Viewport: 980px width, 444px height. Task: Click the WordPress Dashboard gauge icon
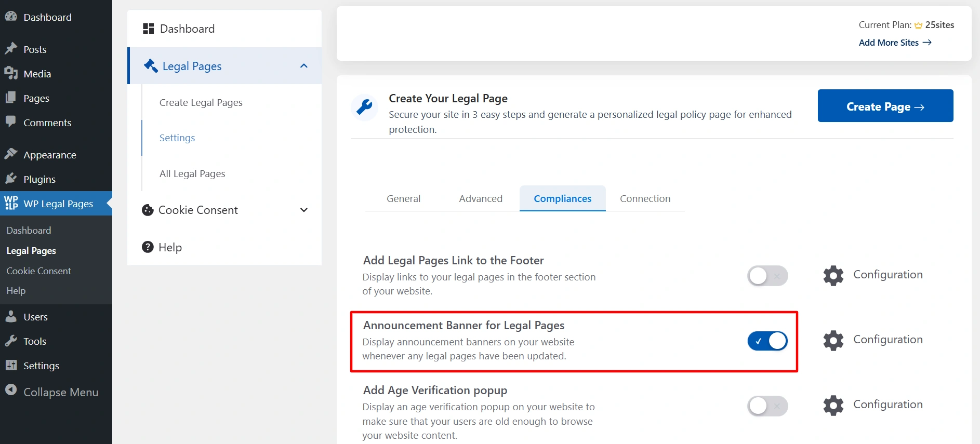coord(11,16)
